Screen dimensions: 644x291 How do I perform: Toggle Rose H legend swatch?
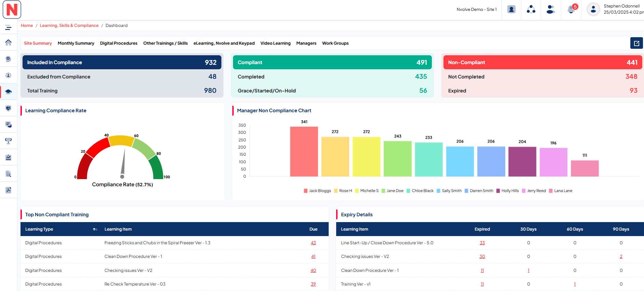[336, 191]
